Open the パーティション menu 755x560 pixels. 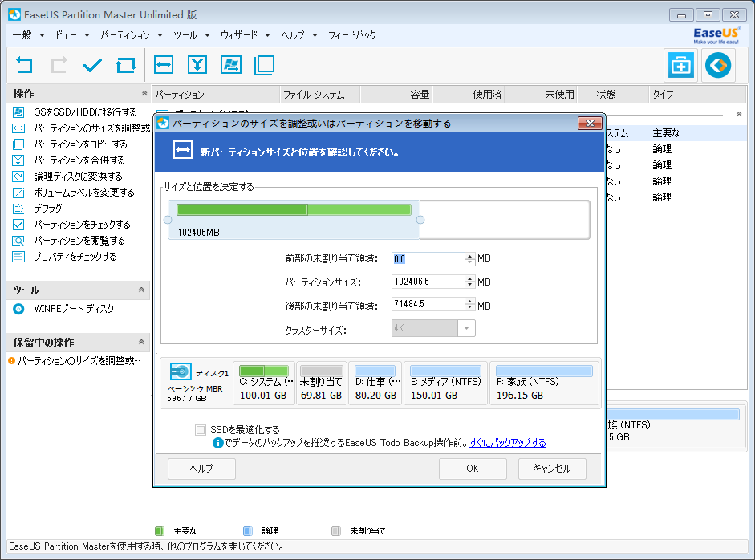132,35
